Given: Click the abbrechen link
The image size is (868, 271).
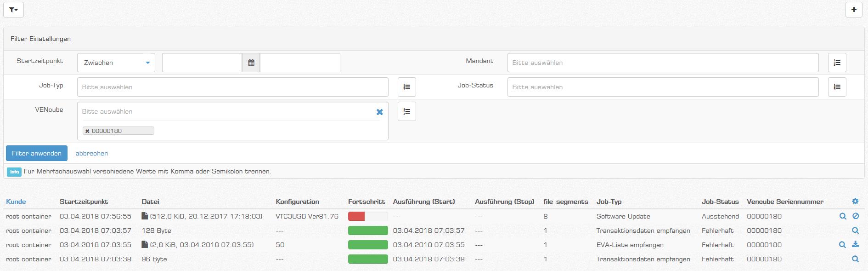Looking at the screenshot, I should [92, 153].
